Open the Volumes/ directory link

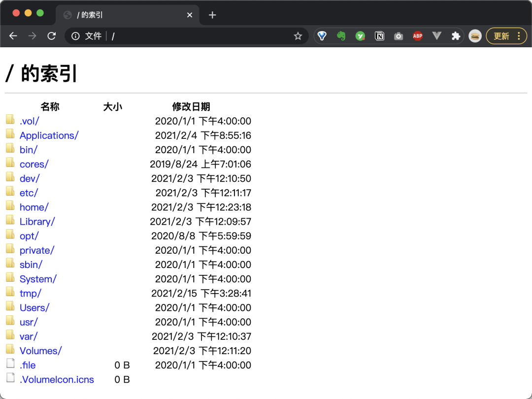(41, 351)
